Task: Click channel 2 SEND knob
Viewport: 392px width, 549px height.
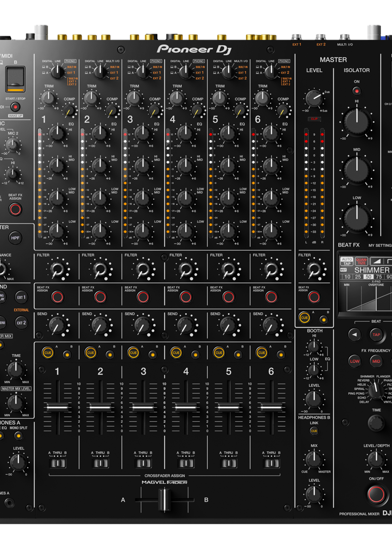Action: coord(100,325)
